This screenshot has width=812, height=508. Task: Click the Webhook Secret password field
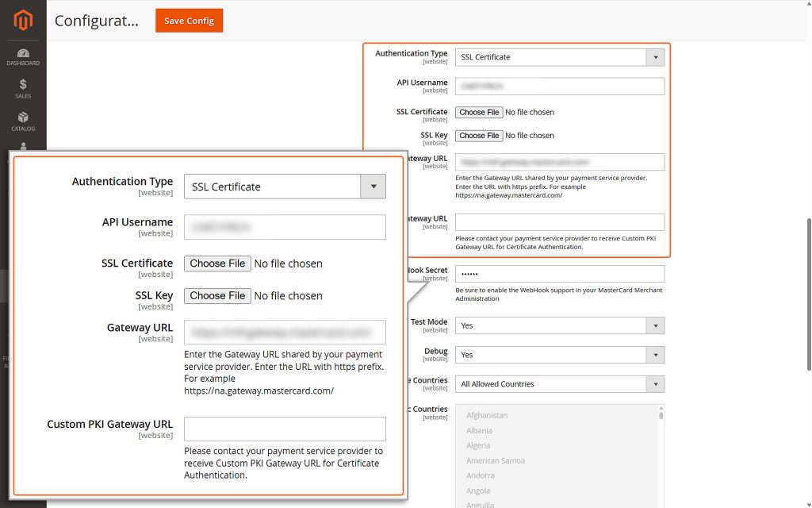coord(559,274)
